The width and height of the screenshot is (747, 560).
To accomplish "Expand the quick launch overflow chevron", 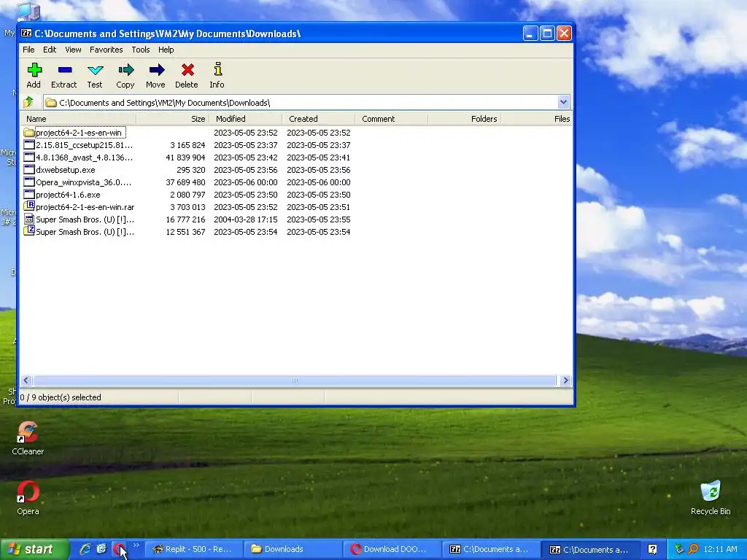I will 136,545.
